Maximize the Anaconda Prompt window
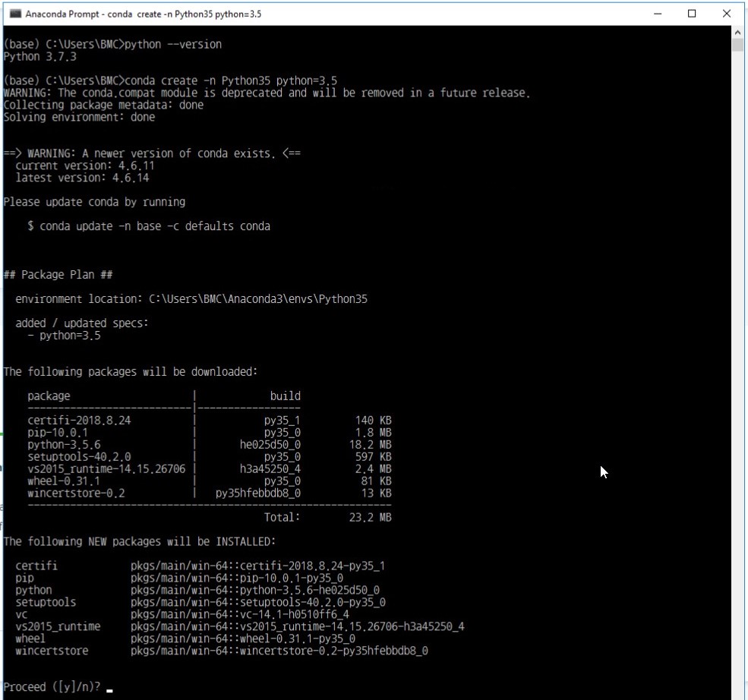The image size is (748, 700). point(692,14)
